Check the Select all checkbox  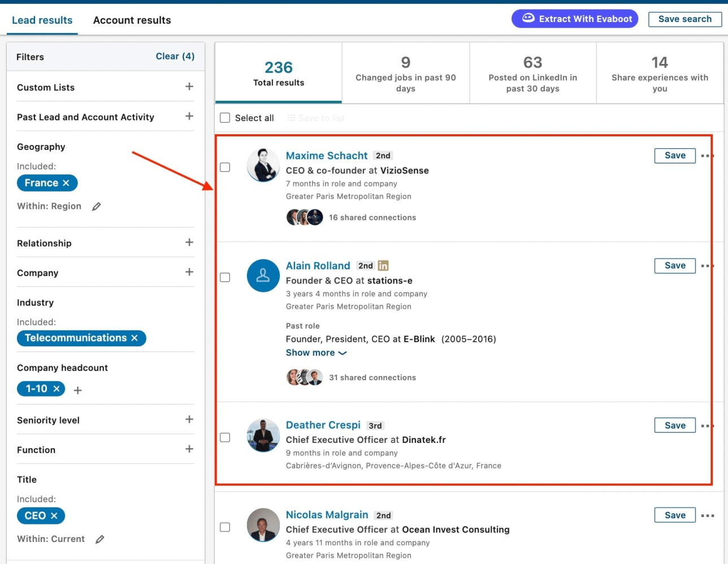tap(225, 118)
